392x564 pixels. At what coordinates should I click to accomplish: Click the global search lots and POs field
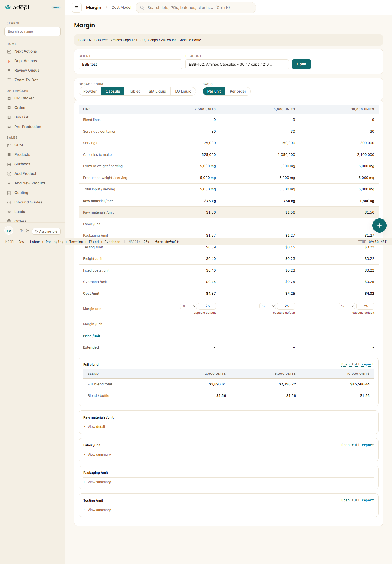pos(196,8)
